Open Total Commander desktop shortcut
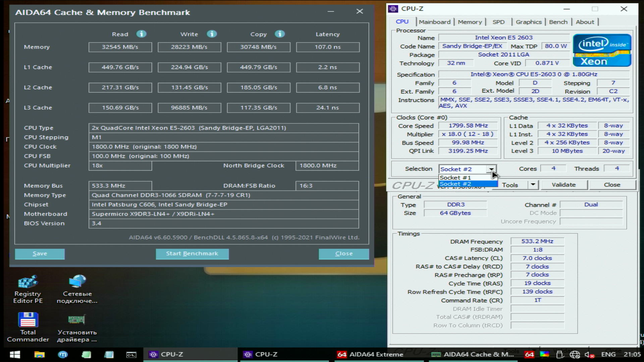Screen dimensions: 644x362 coord(28,327)
